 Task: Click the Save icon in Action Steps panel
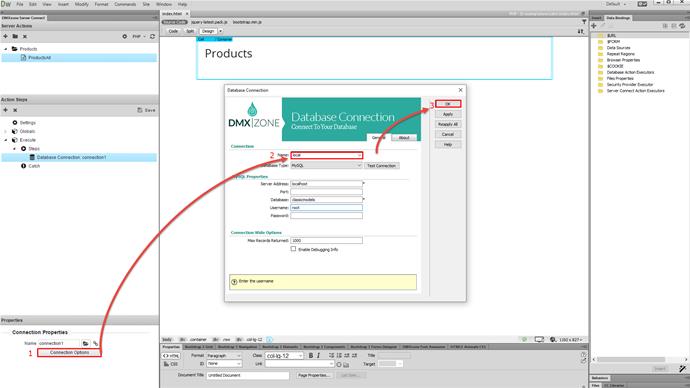[146, 110]
